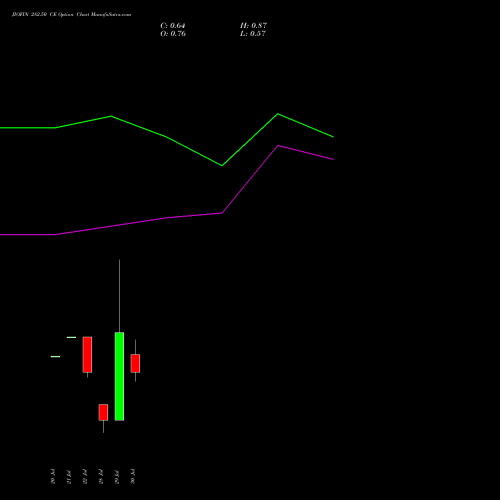This screenshot has width=500, height=500.
Task: Click the "28 Jul" date axis label
Action: click(x=101, y=477)
